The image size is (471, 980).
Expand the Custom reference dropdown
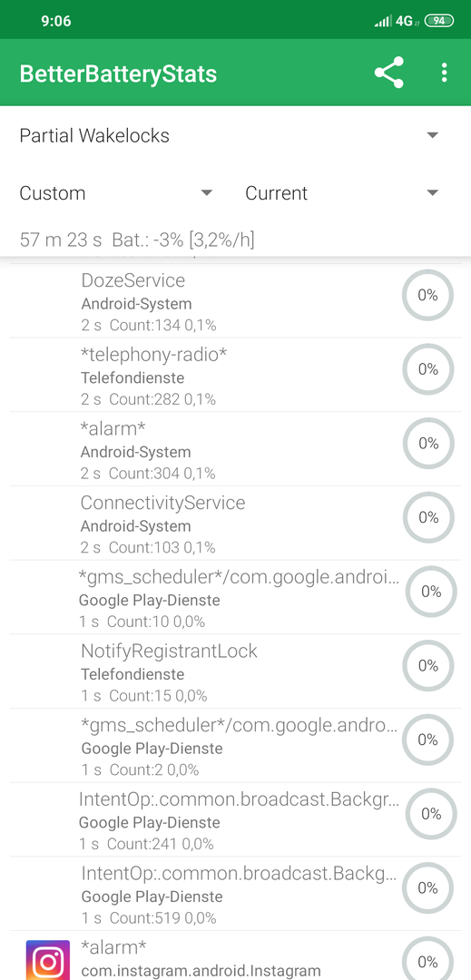[x=116, y=193]
